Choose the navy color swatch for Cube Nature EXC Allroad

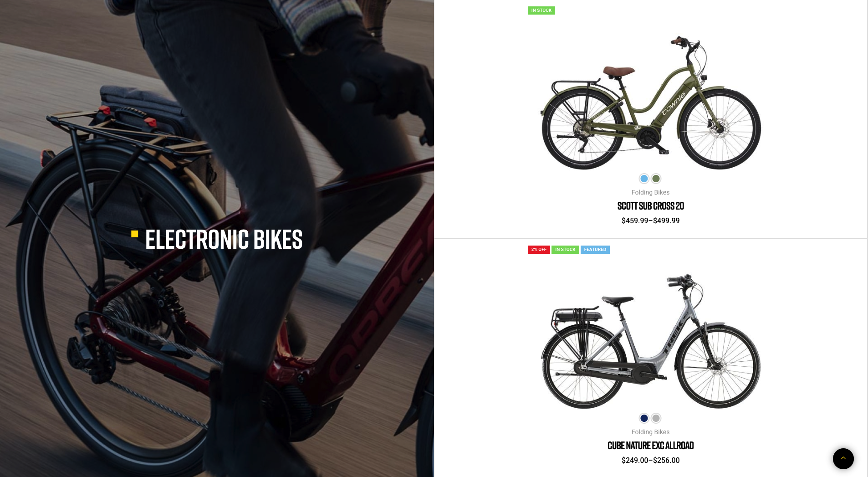tap(644, 418)
